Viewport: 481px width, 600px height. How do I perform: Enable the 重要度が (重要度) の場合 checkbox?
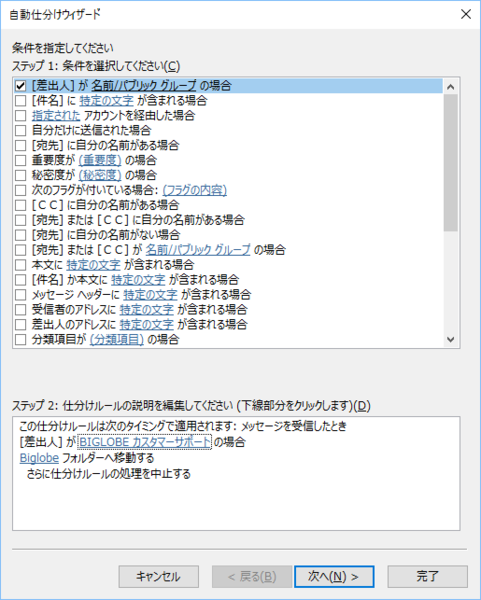coord(20,160)
